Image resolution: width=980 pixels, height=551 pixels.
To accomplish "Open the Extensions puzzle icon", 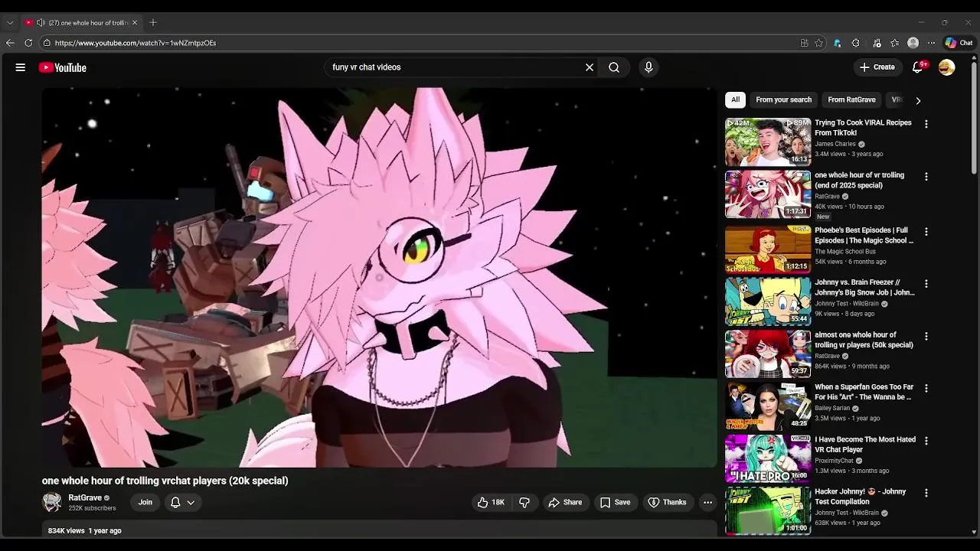I will point(856,43).
